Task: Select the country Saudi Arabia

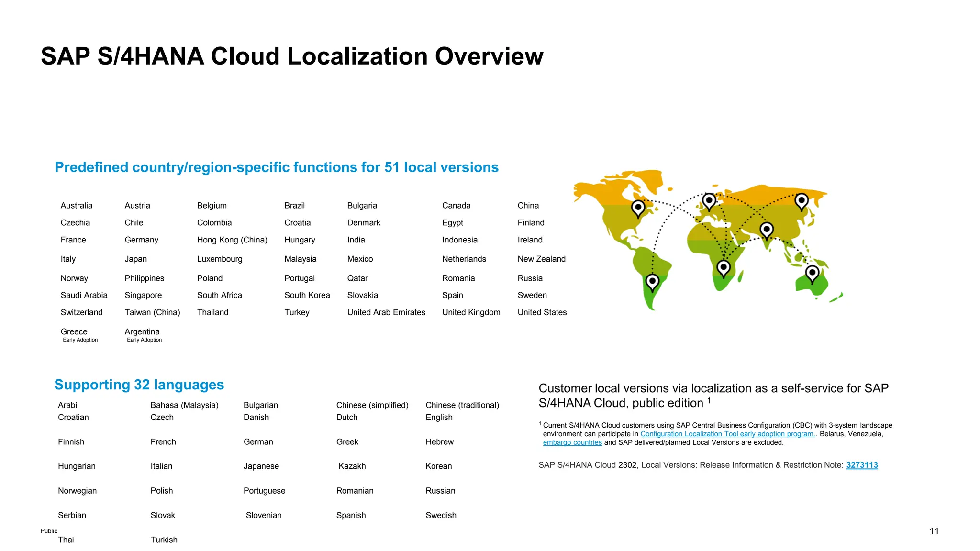Action: (x=84, y=296)
